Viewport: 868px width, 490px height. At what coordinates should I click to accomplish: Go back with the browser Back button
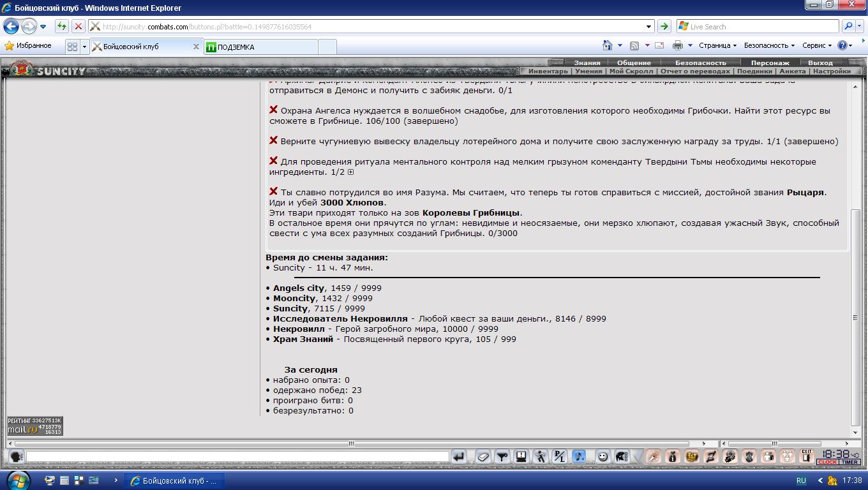(x=11, y=26)
